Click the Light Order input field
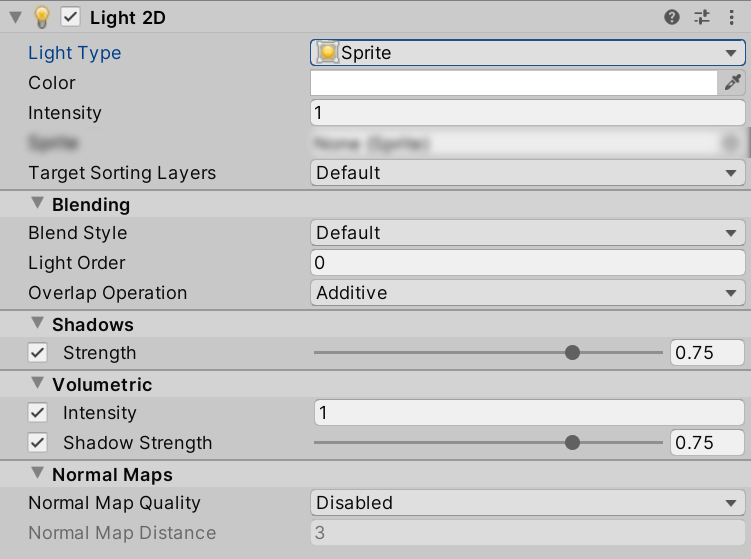751x559 pixels. [x=527, y=263]
